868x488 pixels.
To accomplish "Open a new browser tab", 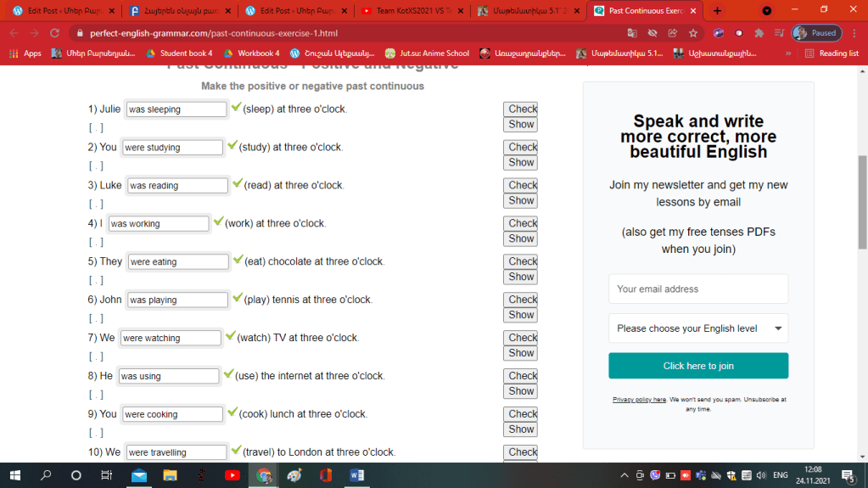I will (717, 11).
